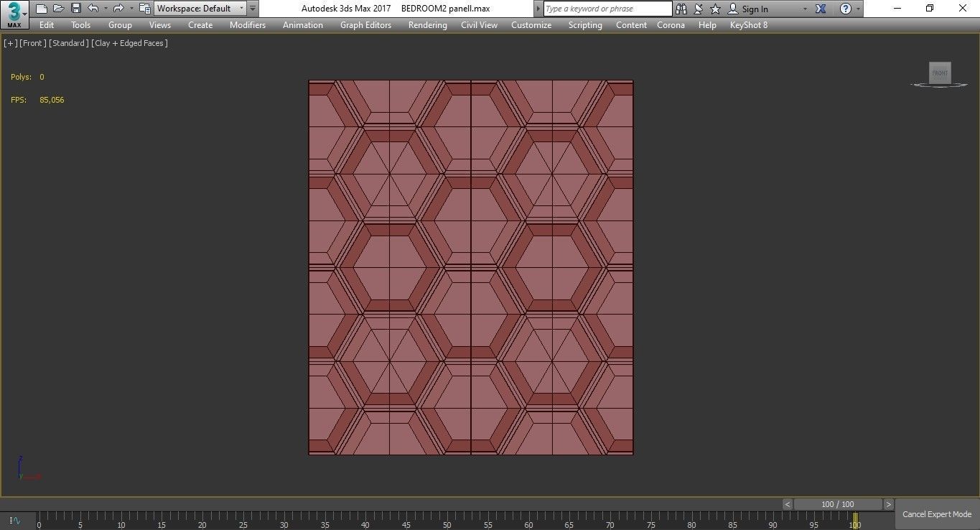Expand the undo history dropdown arrow
Image resolution: width=980 pixels, height=530 pixels.
(x=106, y=9)
